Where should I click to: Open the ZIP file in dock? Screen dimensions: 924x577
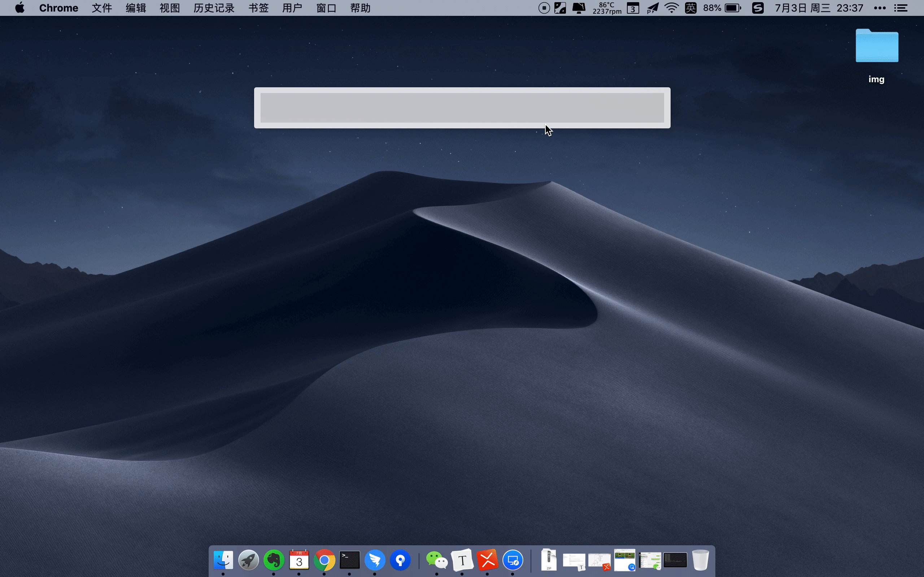549,560
